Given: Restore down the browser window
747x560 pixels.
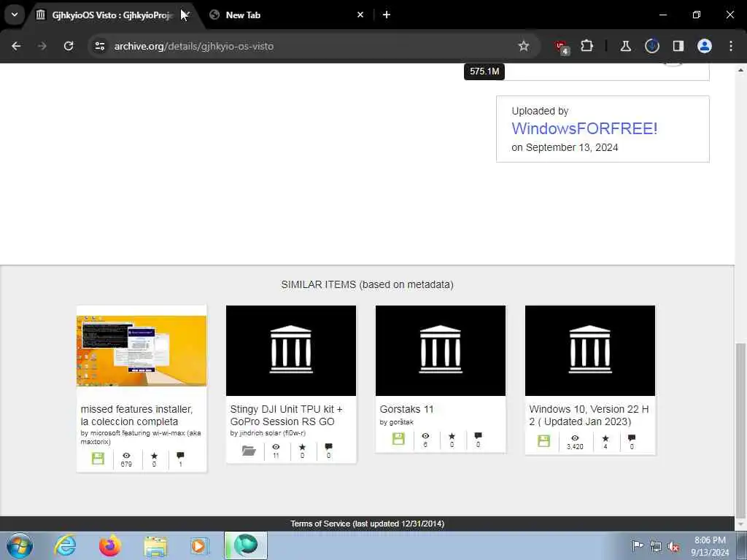Looking at the screenshot, I should tap(696, 15).
